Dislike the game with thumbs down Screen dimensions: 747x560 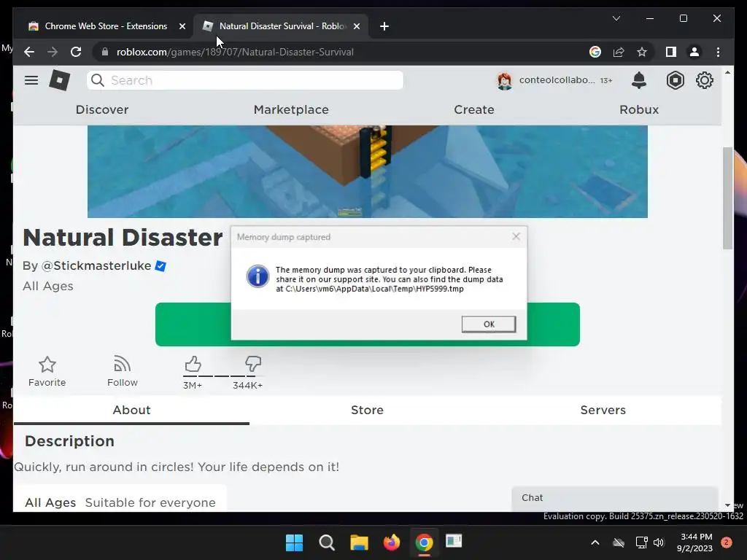[x=253, y=364]
